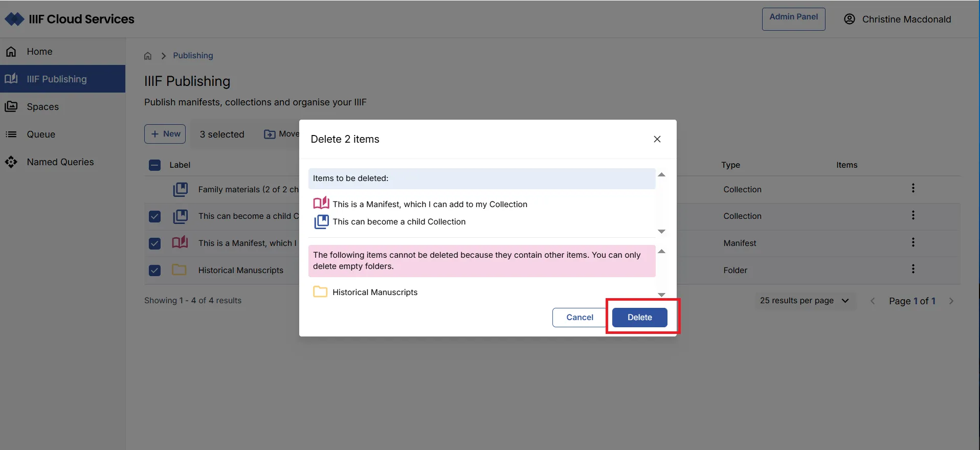Screen dimensions: 980x450
Task: Click the Home house icon in sidebar
Action: coord(11,52)
